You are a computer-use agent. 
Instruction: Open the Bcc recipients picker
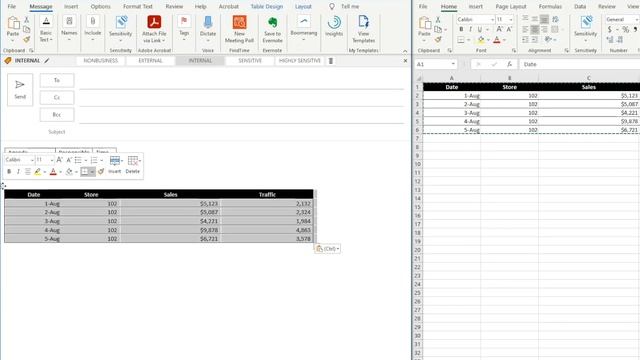(57, 115)
